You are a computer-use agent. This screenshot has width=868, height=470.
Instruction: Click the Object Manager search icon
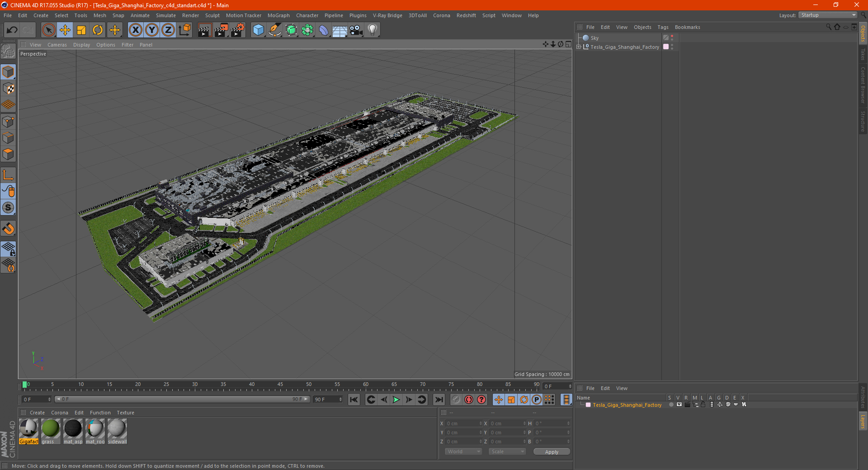click(x=829, y=27)
